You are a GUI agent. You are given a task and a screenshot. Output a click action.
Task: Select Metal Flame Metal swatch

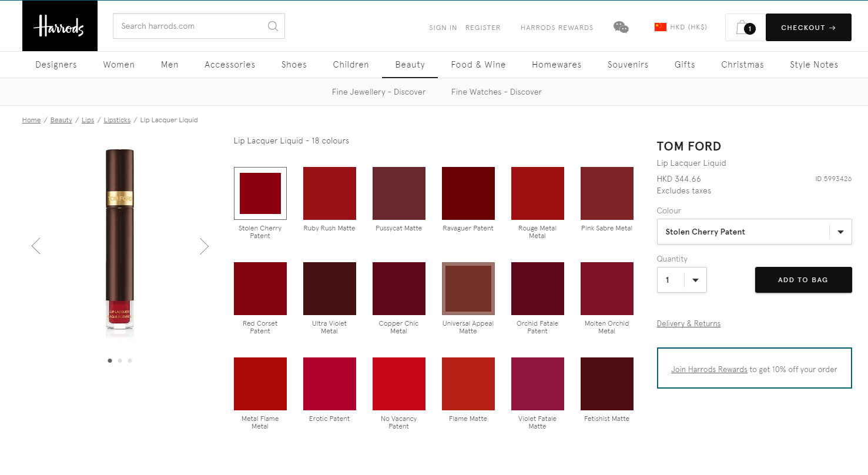point(260,384)
